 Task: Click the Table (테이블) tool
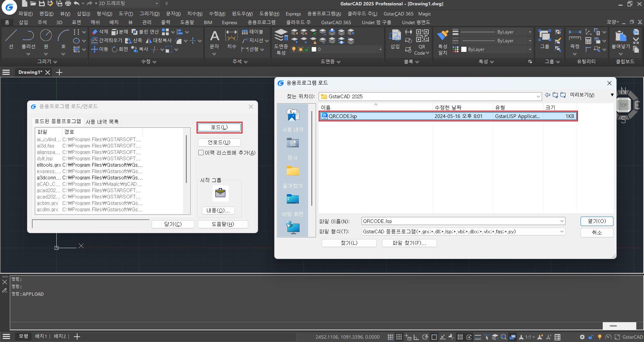click(x=253, y=32)
